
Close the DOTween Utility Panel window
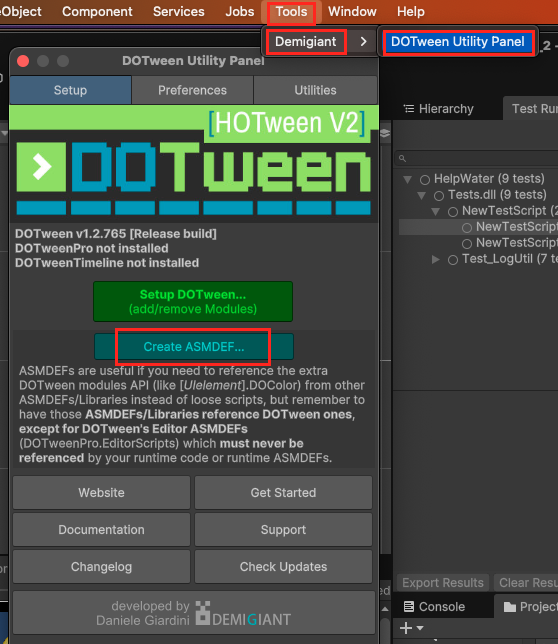pyautogui.click(x=23, y=61)
